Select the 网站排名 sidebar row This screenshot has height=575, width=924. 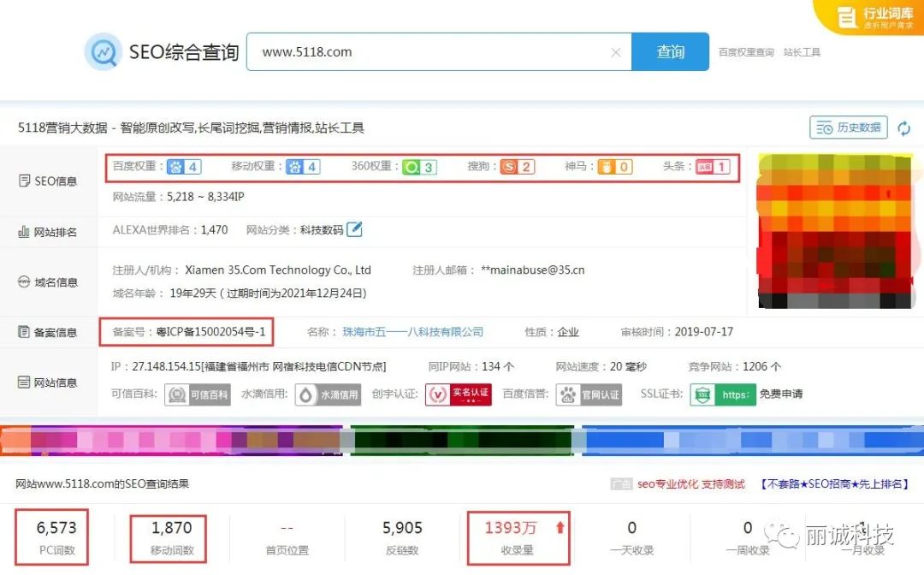click(x=48, y=232)
